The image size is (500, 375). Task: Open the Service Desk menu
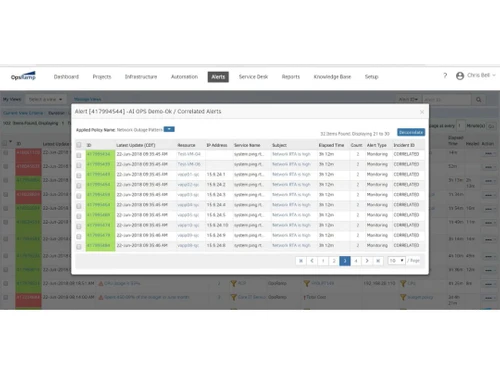253,77
